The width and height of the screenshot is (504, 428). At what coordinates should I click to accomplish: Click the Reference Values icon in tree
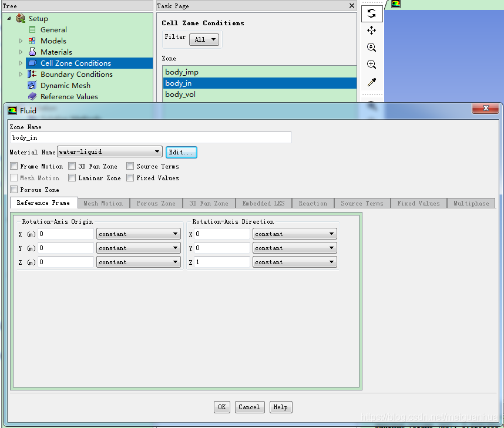click(x=32, y=97)
